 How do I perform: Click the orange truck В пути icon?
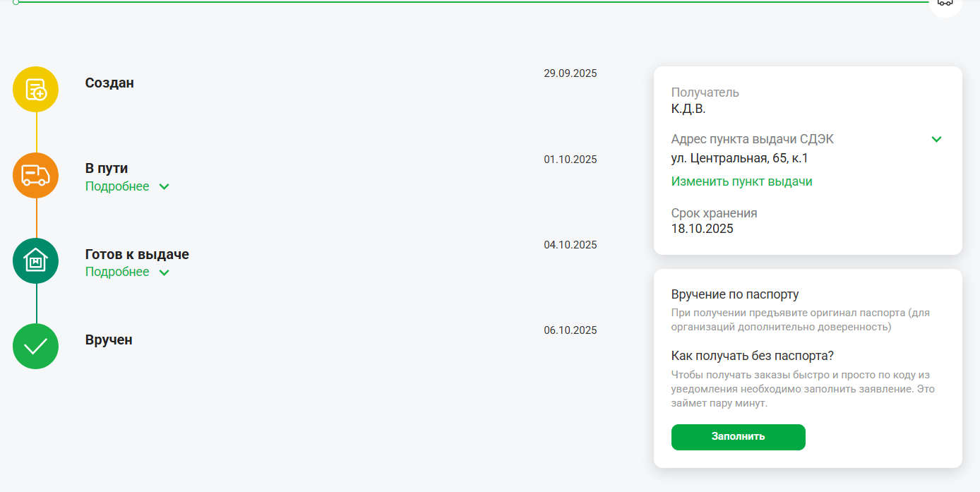(x=35, y=174)
